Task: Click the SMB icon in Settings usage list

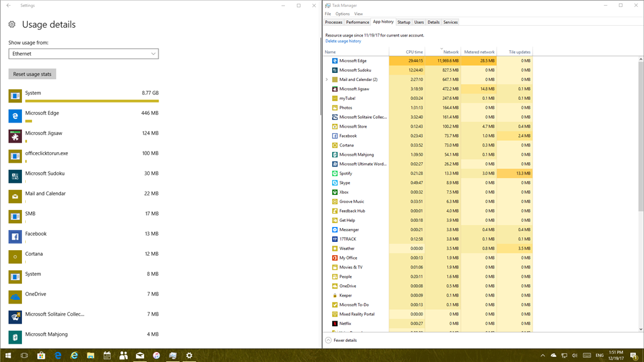Action: point(15,216)
